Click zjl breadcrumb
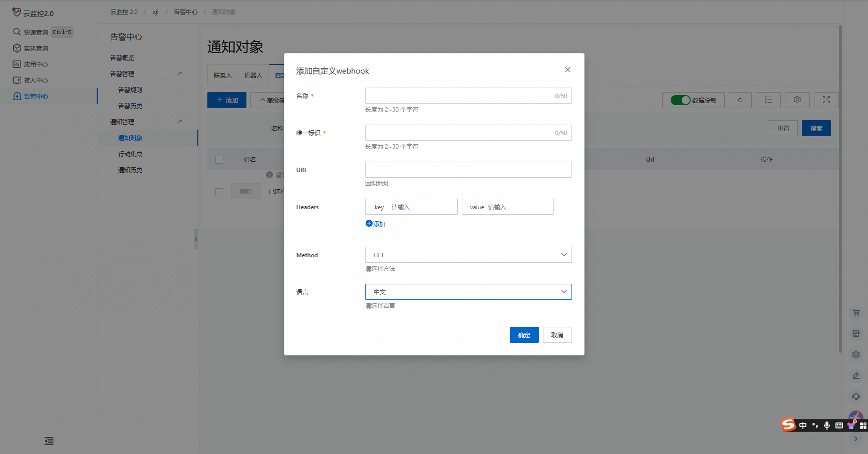Viewport: 868px width, 454px height. [156, 12]
